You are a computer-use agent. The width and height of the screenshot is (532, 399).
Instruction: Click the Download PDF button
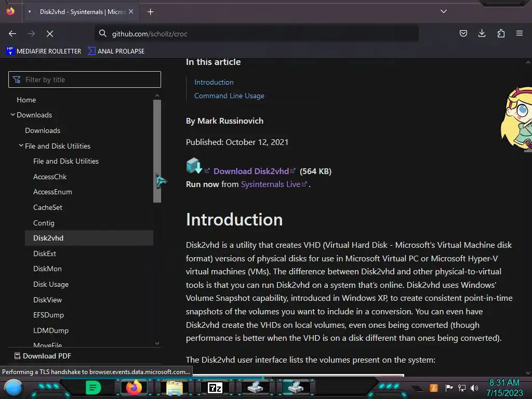point(43,356)
